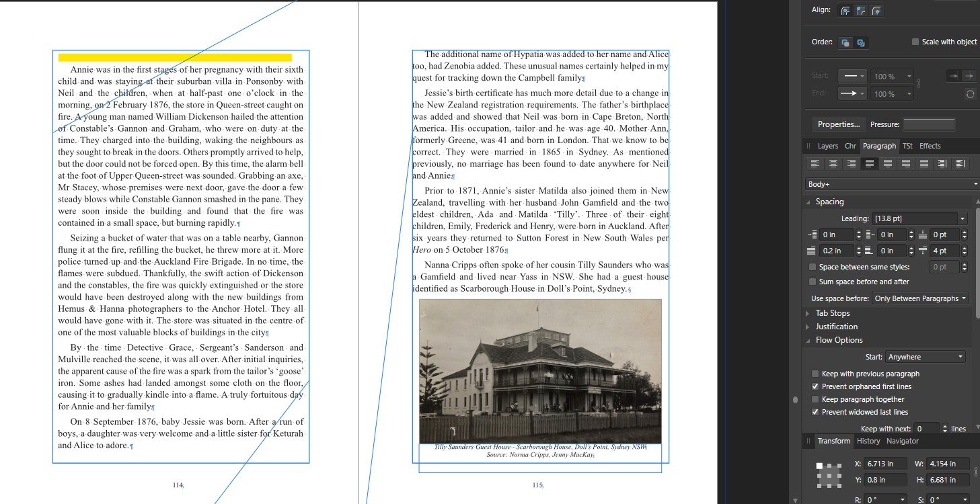Align paragraph left
The width and height of the screenshot is (980, 504).
(x=815, y=163)
